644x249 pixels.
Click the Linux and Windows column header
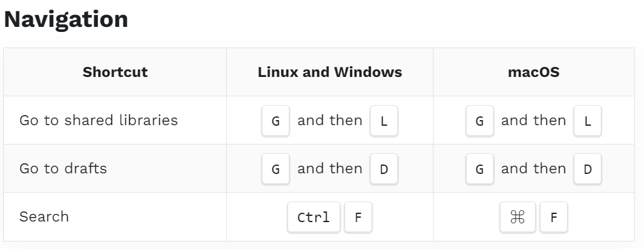[x=330, y=72]
